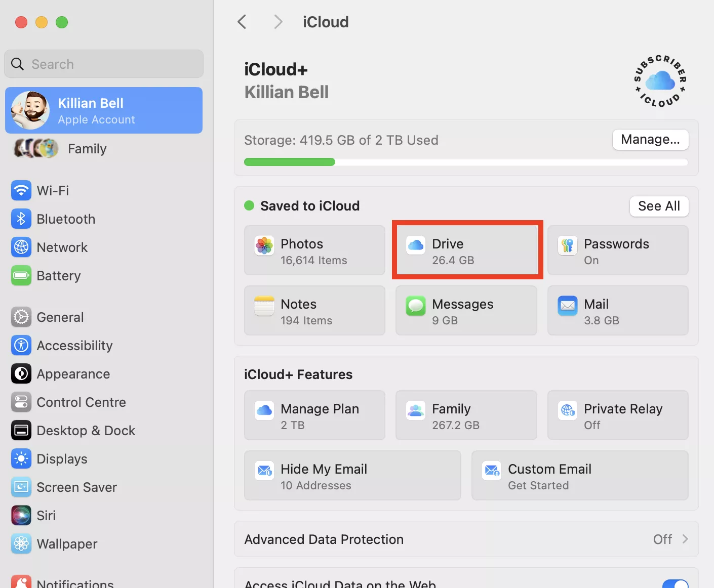Toggle Access iCloud Data on the Web
Viewport: 714px width, 588px height.
click(x=675, y=583)
